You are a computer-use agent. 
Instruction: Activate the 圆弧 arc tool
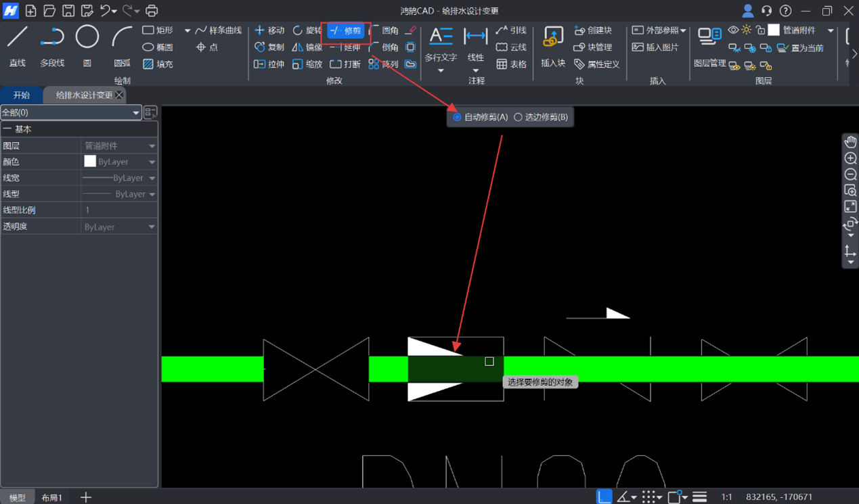pos(122,45)
